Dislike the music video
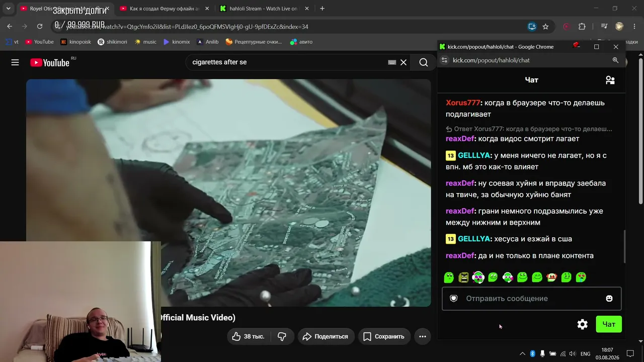This screenshot has width=644, height=362. 282,336
